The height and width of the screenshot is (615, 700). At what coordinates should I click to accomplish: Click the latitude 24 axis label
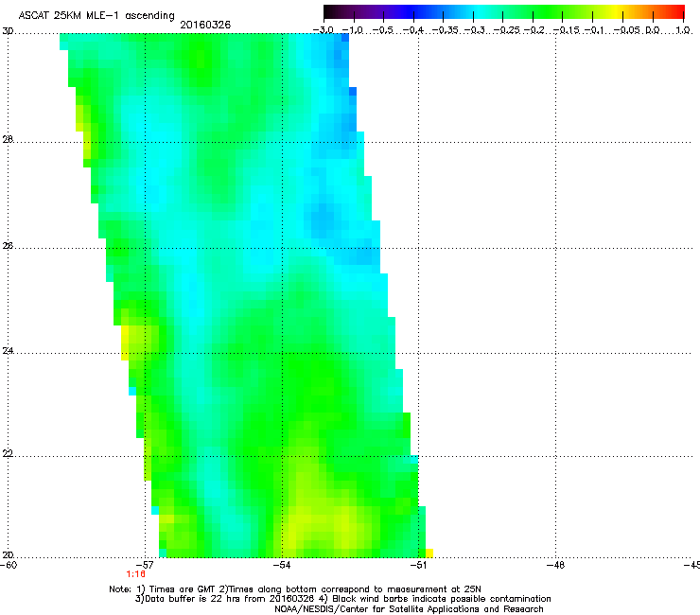click(x=8, y=351)
